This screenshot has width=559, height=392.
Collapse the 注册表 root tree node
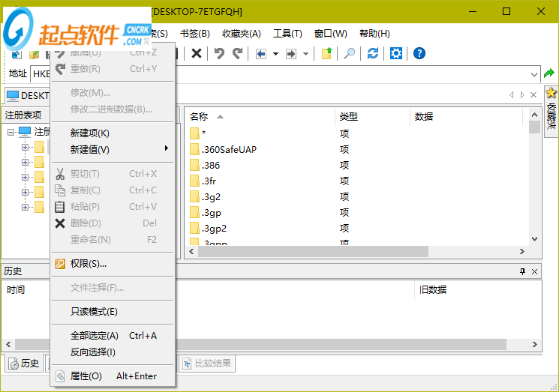pyautogui.click(x=11, y=132)
